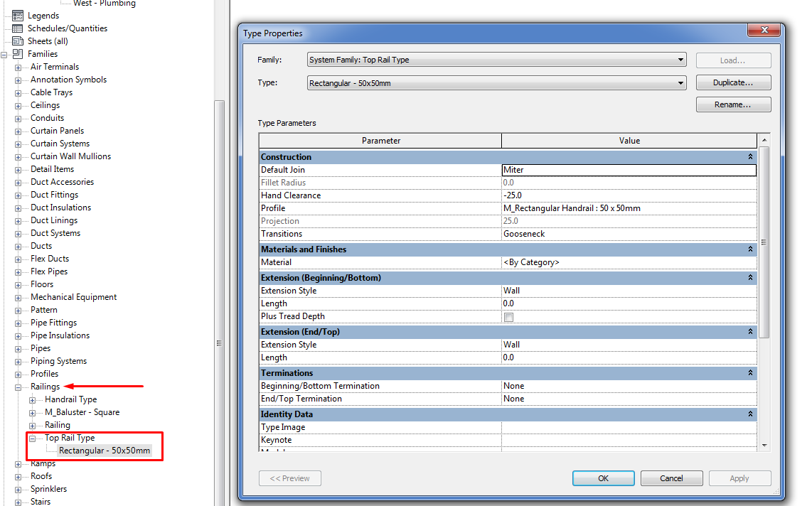This screenshot has height=506, width=812.
Task: Select the Flex Pipes tree item
Action: tap(49, 271)
